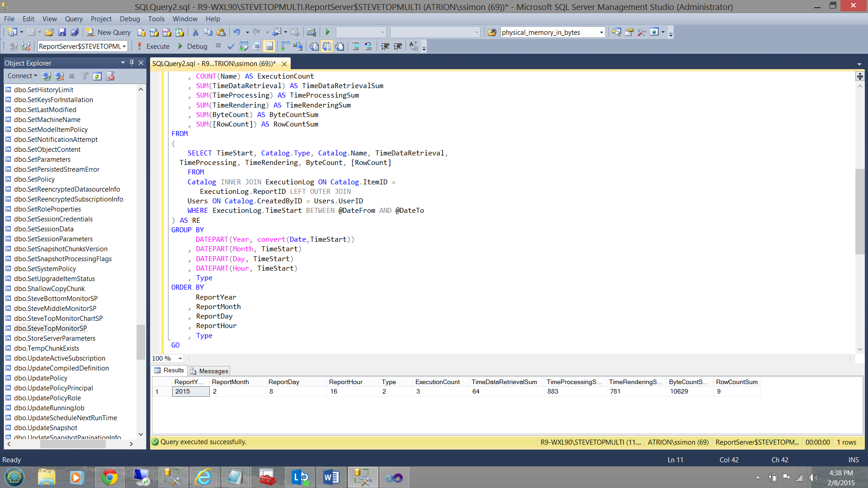The height and width of the screenshot is (488, 868).
Task: Click the Parse checkmark icon
Action: [231, 46]
